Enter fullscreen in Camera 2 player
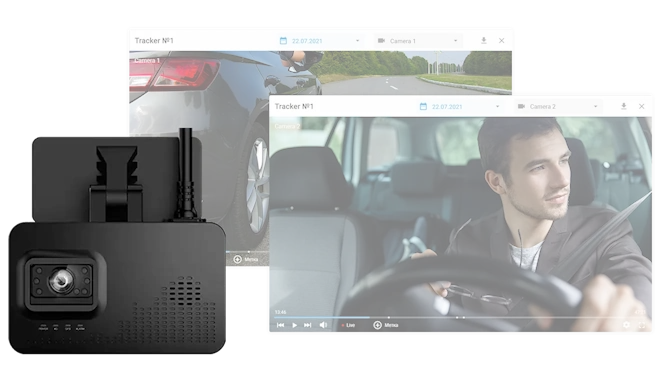 click(642, 325)
